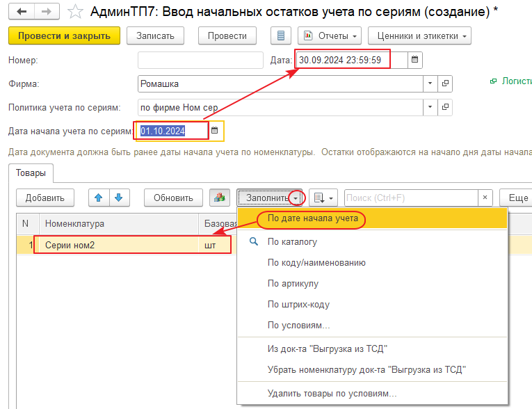Add document to favorites with star icon
This screenshot has height=409, width=532.
pyautogui.click(x=75, y=13)
